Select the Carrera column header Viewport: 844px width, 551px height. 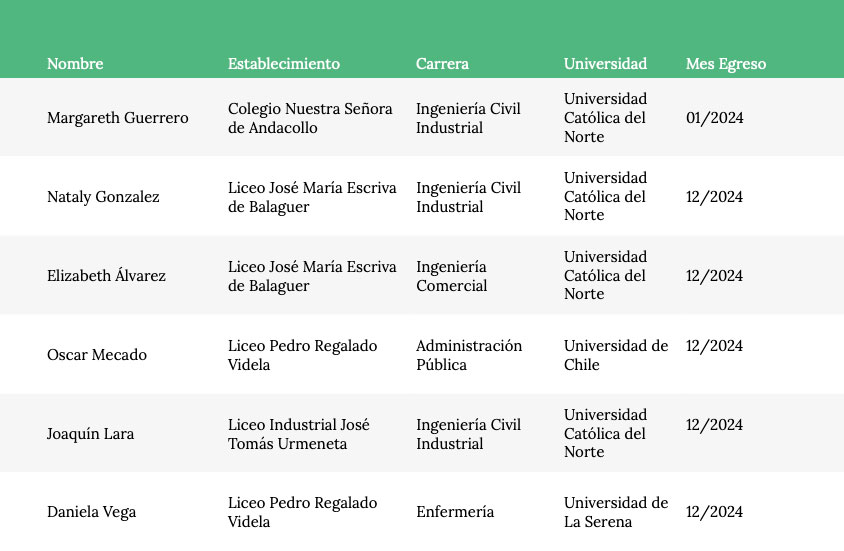coord(442,64)
